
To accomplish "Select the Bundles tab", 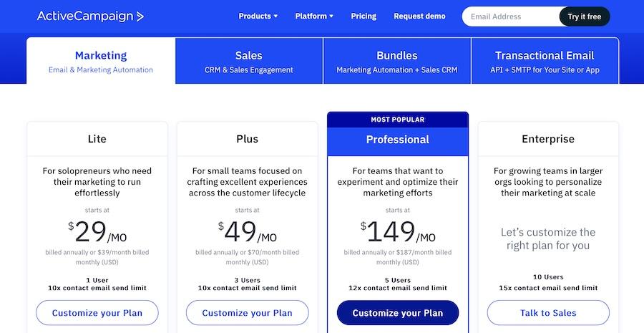I will coord(397,61).
